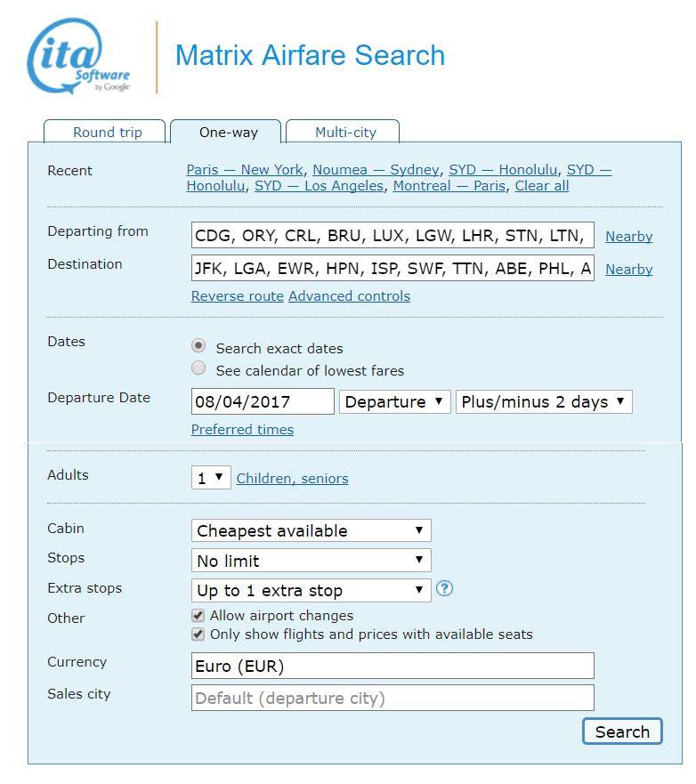Click Nearby link beside Departing from

tap(628, 237)
